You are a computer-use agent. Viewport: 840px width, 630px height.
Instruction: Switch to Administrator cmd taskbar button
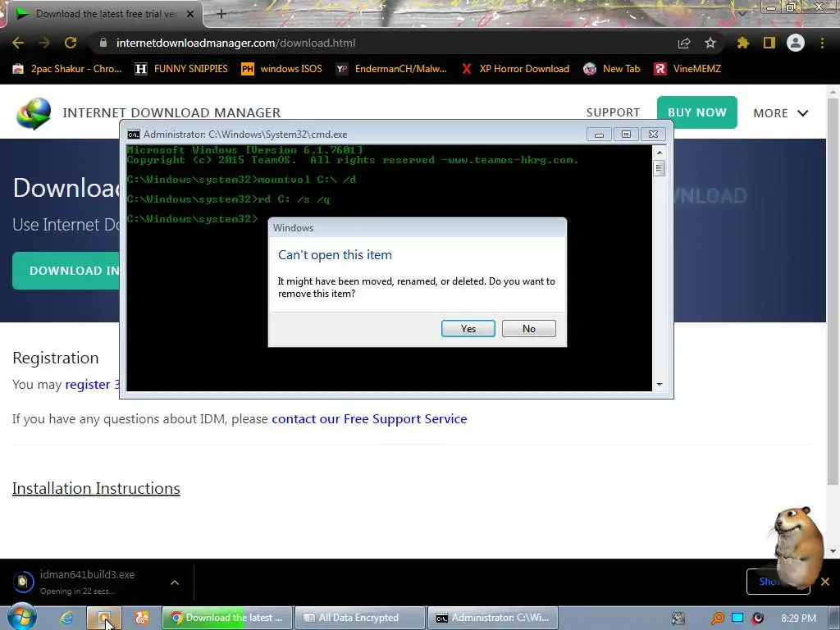493,618
